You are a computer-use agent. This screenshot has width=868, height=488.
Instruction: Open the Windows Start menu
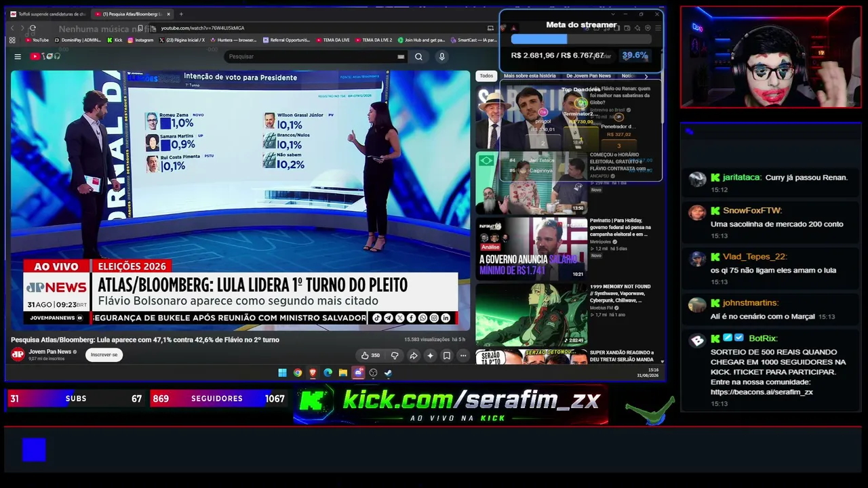coord(282,373)
